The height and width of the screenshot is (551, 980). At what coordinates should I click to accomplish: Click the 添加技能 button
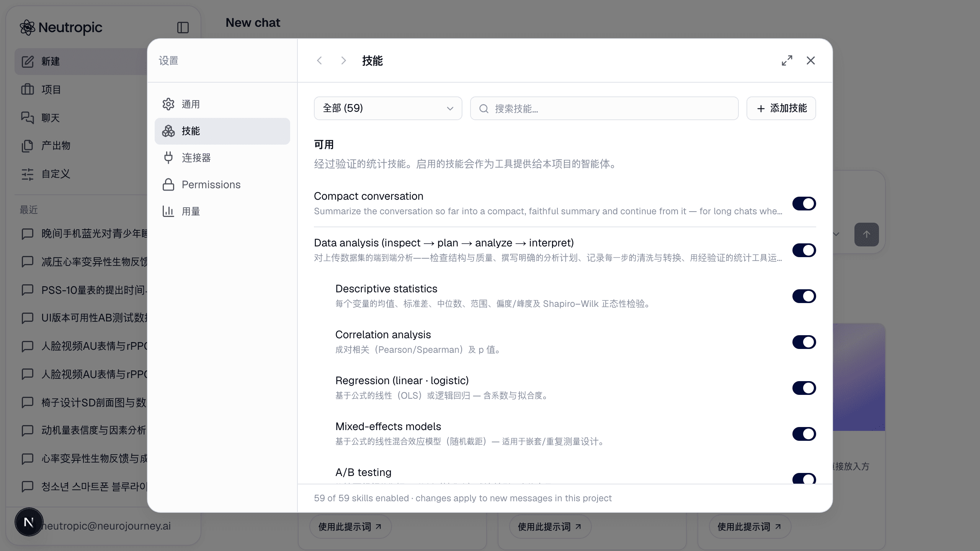tap(781, 108)
